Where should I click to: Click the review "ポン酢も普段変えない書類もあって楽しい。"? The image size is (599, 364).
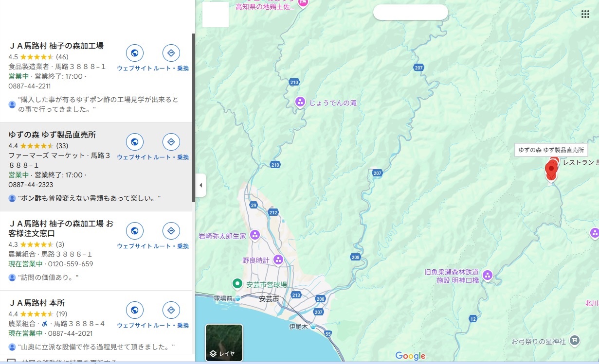(90, 198)
